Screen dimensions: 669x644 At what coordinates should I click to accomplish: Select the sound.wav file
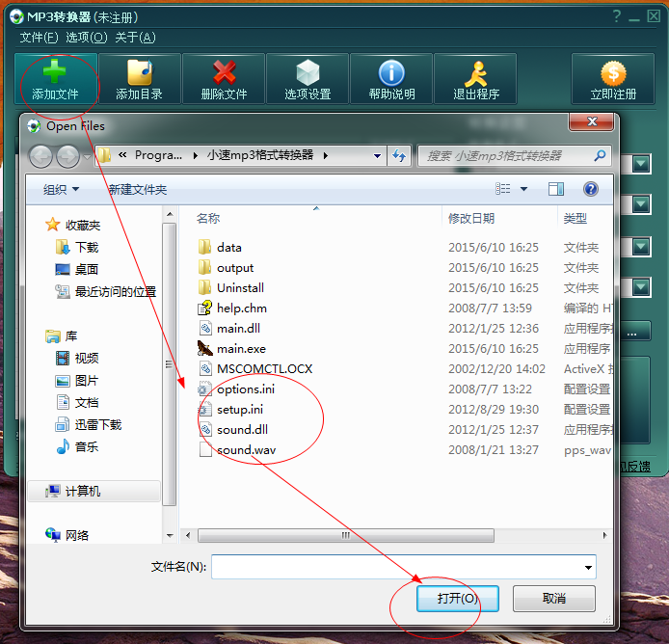click(x=237, y=450)
